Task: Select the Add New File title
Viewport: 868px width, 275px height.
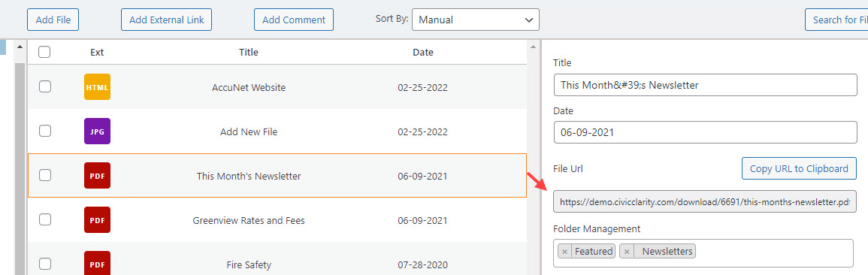Action: click(249, 131)
